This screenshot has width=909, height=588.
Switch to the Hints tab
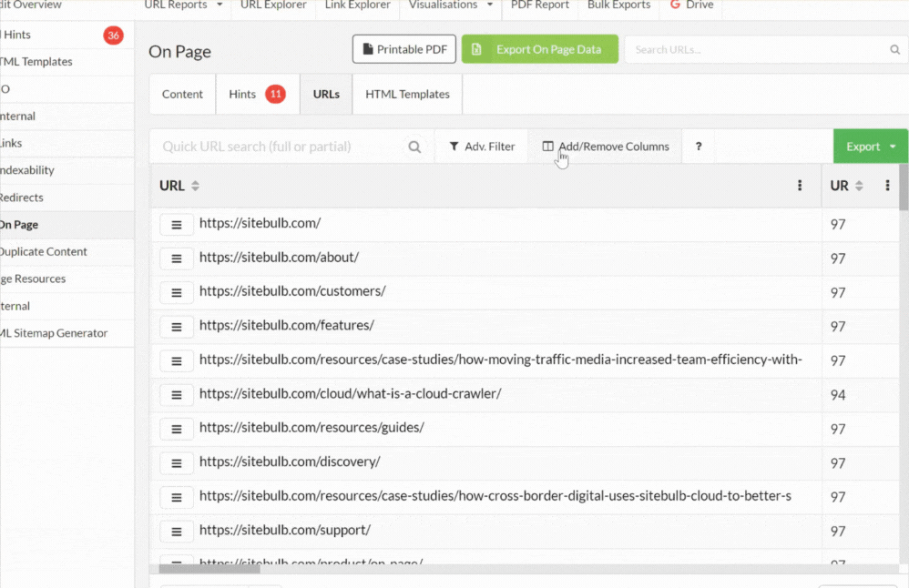click(257, 94)
